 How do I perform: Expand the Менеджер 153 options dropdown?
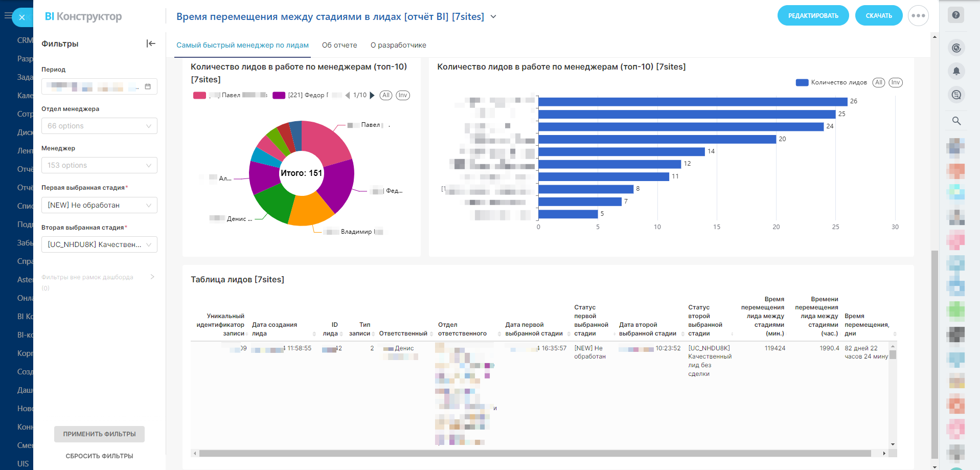pos(99,165)
